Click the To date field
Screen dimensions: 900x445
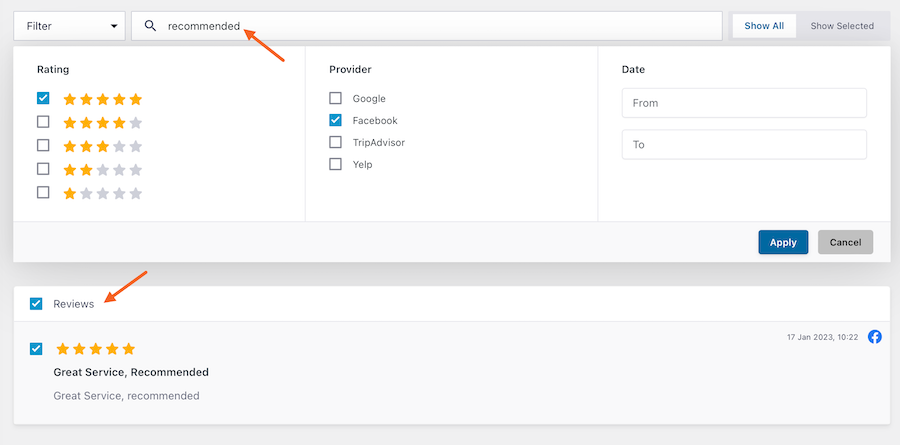(x=743, y=145)
